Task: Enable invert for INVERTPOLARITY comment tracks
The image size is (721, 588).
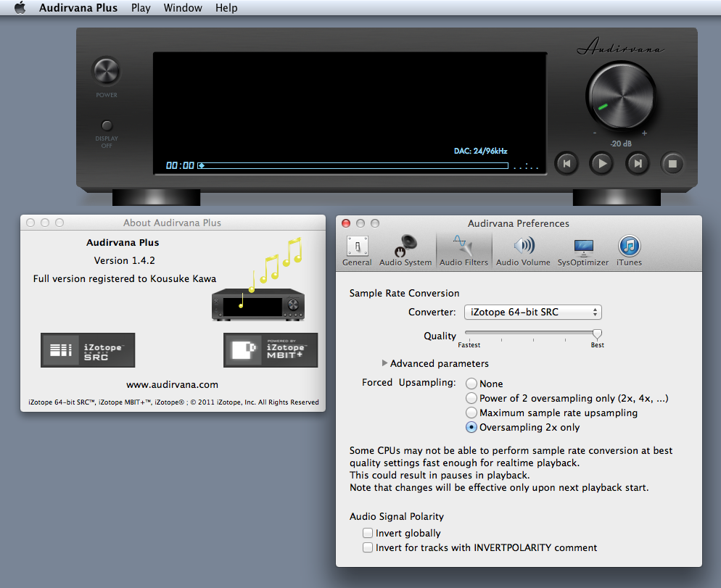Action: [368, 547]
